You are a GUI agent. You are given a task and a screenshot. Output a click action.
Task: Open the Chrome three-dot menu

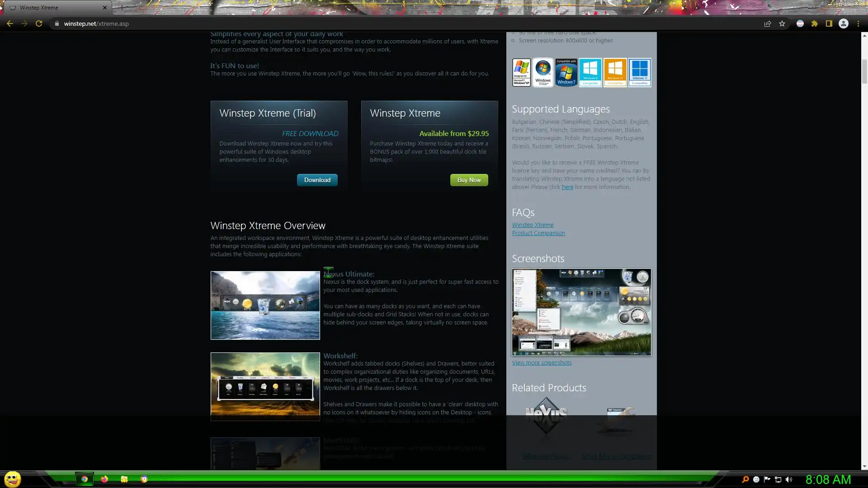pyautogui.click(x=858, y=23)
